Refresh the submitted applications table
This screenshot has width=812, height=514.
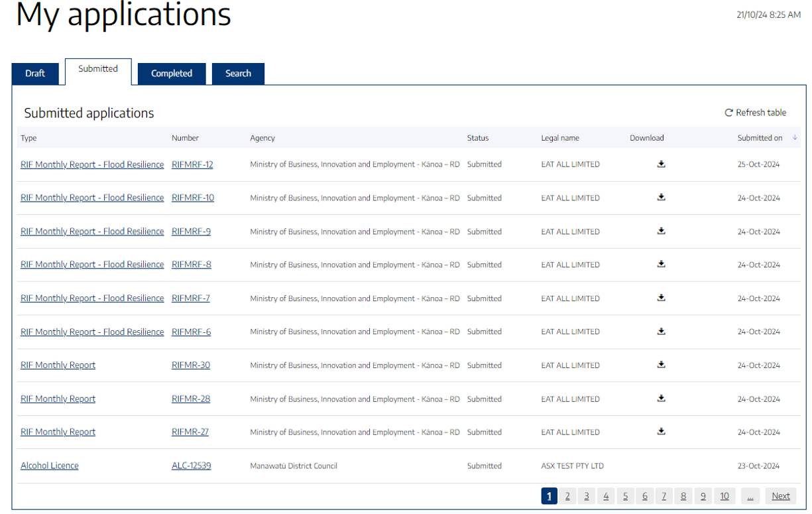click(x=755, y=112)
